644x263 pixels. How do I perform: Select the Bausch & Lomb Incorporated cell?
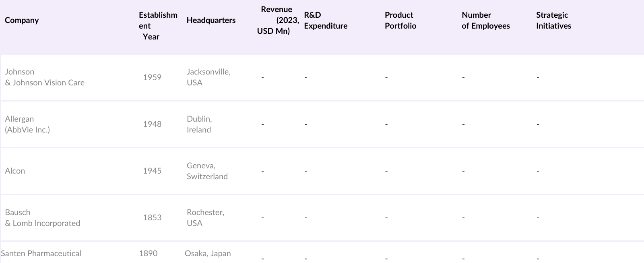point(42,217)
